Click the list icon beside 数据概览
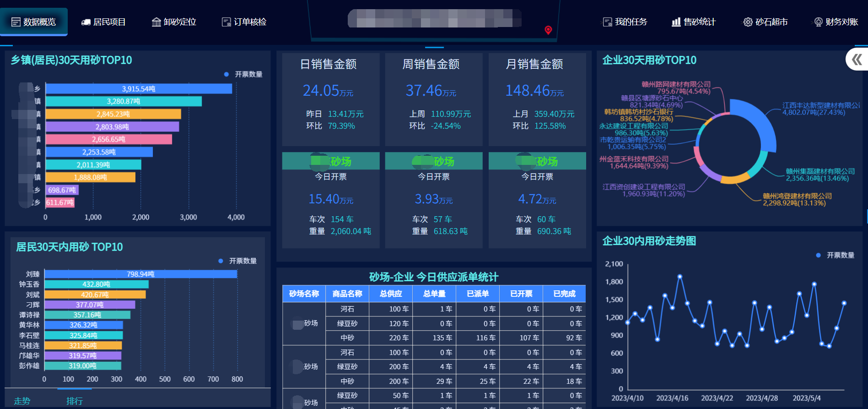Image resolution: width=868 pixels, height=409 pixels. (x=16, y=22)
